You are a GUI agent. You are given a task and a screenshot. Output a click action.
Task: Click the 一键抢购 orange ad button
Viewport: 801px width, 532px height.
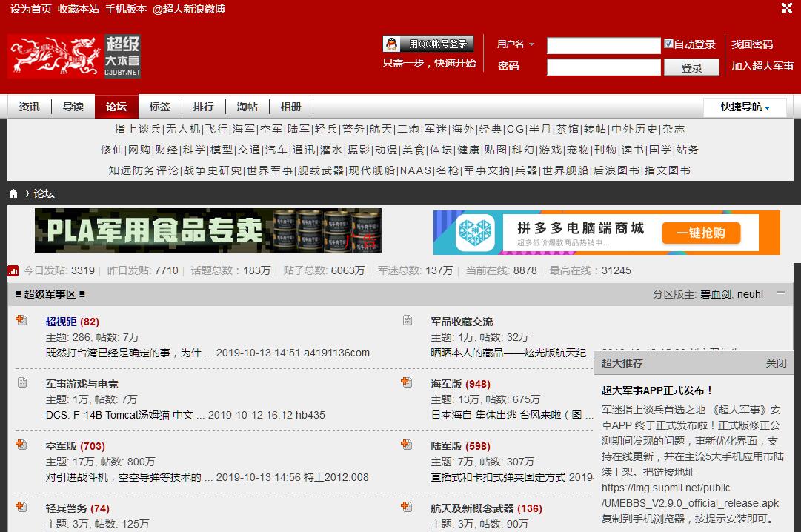pyautogui.click(x=700, y=233)
